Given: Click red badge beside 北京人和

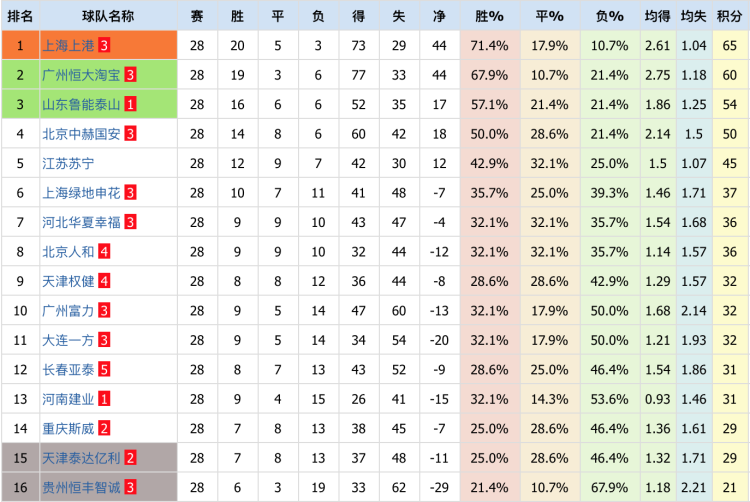Looking at the screenshot, I should [x=104, y=252].
